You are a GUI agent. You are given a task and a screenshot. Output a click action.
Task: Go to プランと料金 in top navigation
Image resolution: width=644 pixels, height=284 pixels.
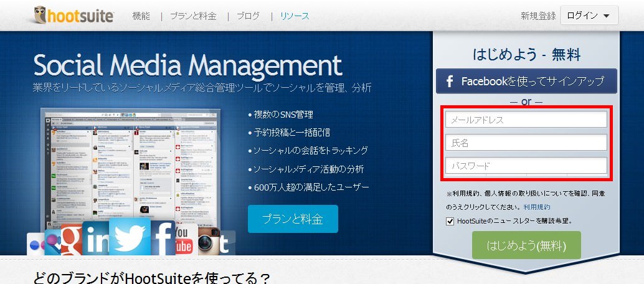coord(193,16)
